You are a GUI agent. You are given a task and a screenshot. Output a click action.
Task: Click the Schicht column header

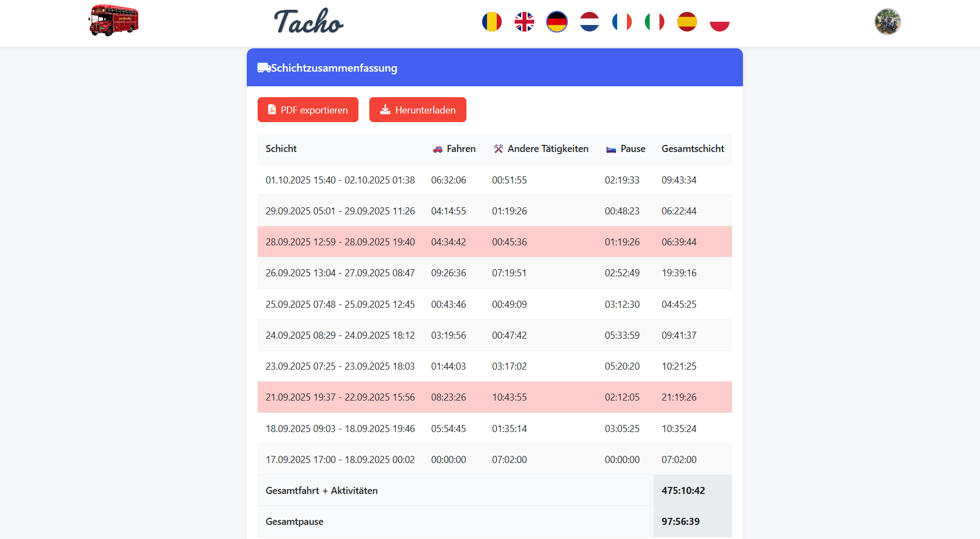coord(281,149)
